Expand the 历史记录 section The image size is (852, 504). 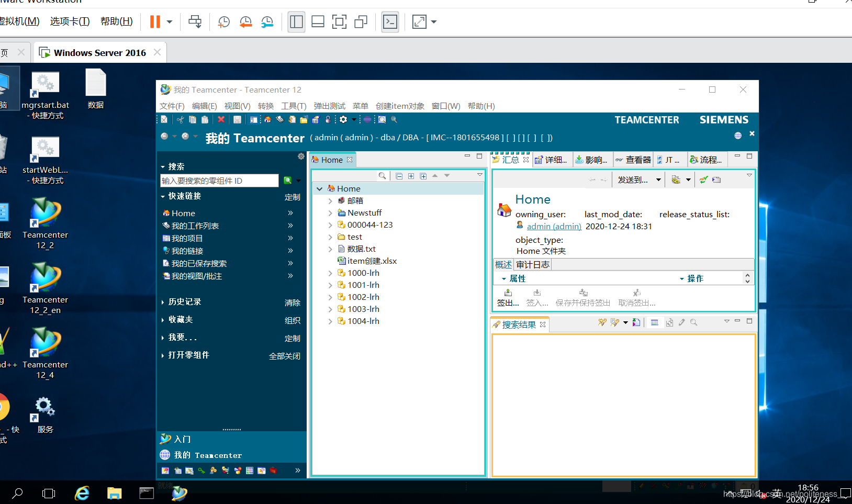[x=163, y=303]
